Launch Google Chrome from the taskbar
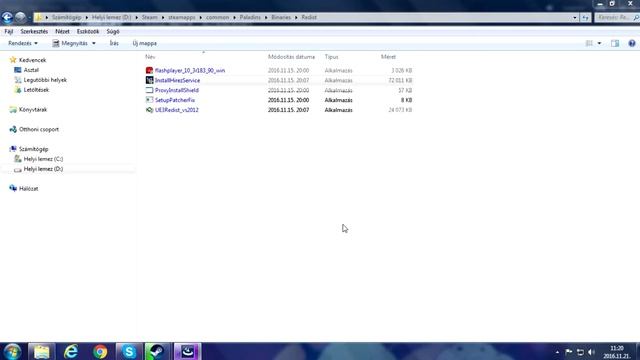Image resolution: width=640 pixels, height=360 pixels. [x=100, y=351]
